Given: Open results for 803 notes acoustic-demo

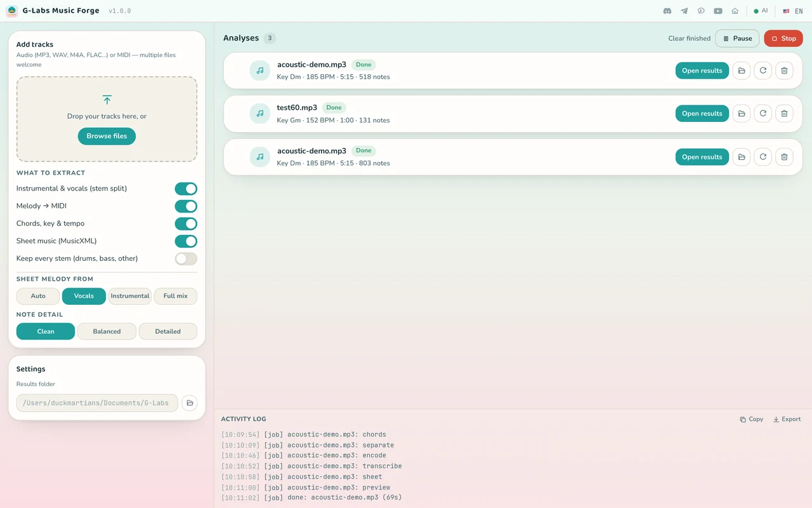Looking at the screenshot, I should 702,157.
